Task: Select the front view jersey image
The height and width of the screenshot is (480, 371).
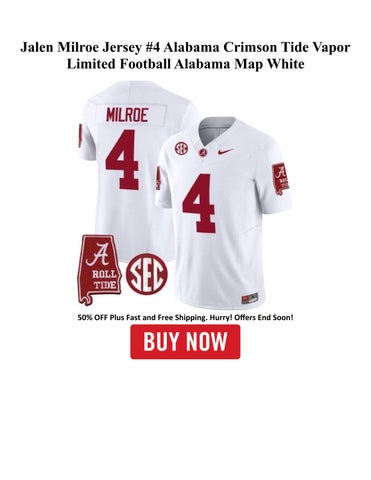Action: 223,212
